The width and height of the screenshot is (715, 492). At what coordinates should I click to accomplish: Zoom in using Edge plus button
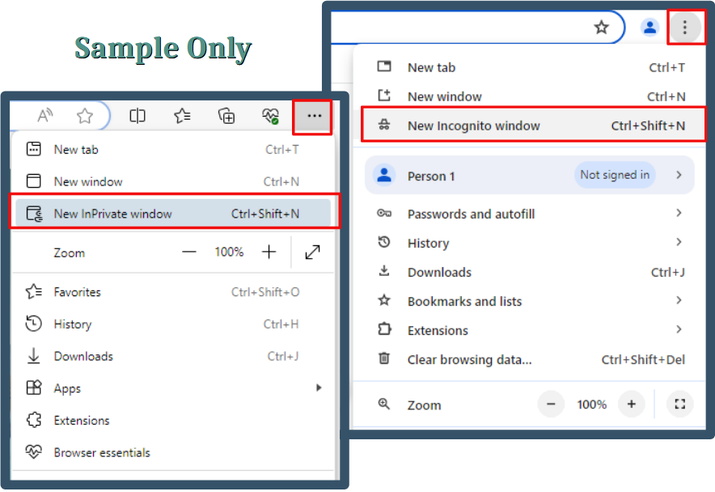point(269,252)
